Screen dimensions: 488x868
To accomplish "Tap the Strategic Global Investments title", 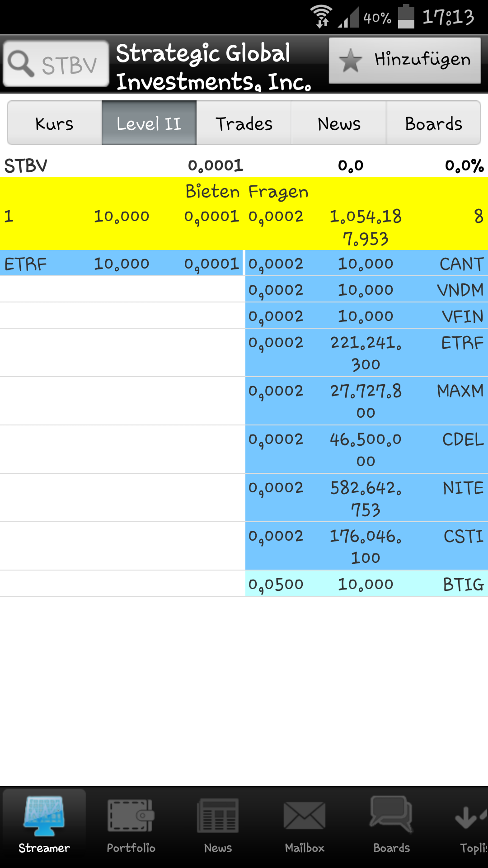I will pos(214,67).
